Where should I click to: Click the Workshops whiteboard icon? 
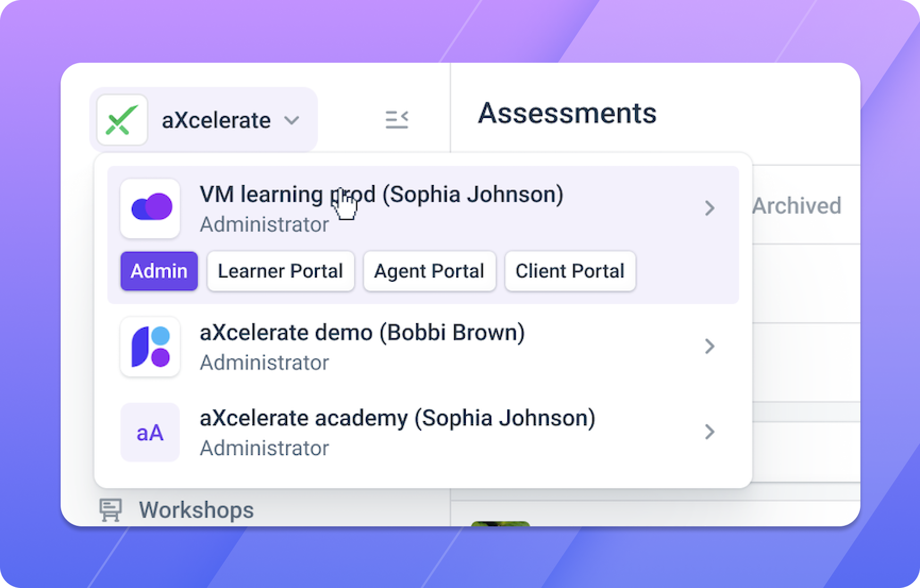click(x=110, y=509)
